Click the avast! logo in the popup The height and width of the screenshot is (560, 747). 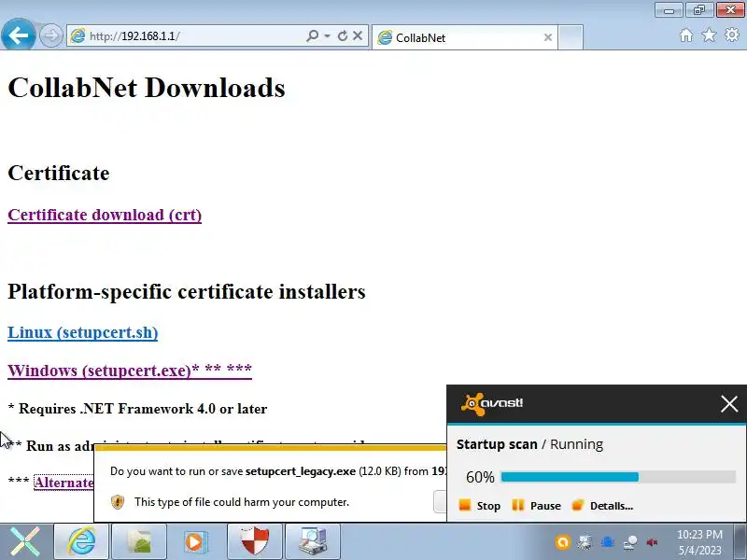pyautogui.click(x=492, y=404)
